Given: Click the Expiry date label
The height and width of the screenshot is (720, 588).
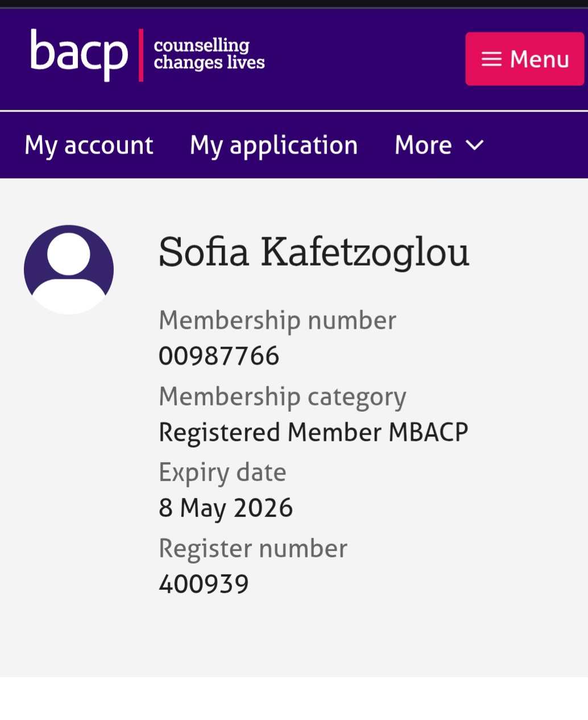Looking at the screenshot, I should [222, 472].
